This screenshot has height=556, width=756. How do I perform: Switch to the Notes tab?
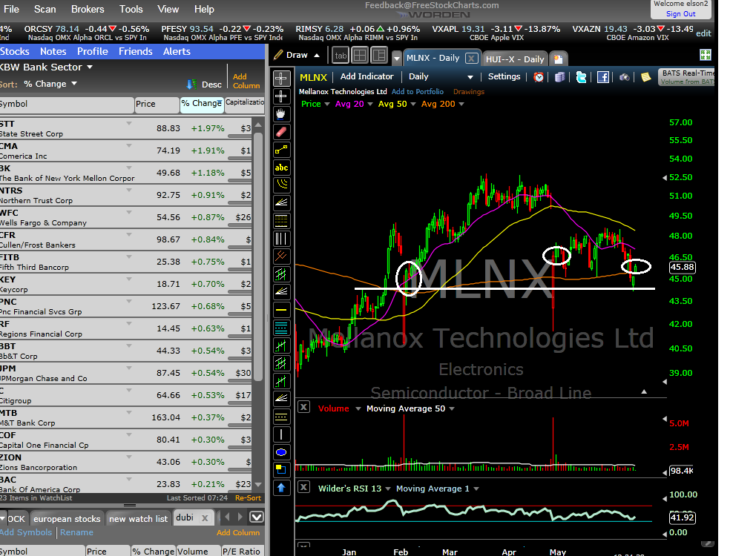[x=53, y=52]
